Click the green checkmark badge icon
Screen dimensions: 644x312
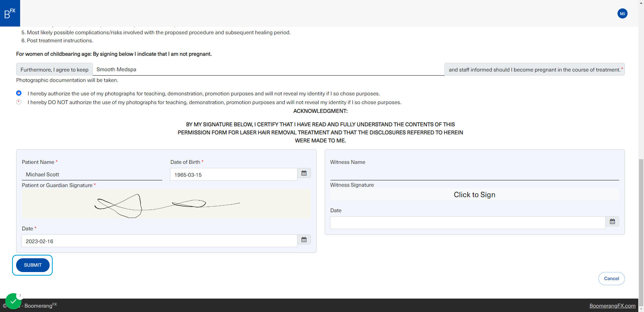point(13,301)
